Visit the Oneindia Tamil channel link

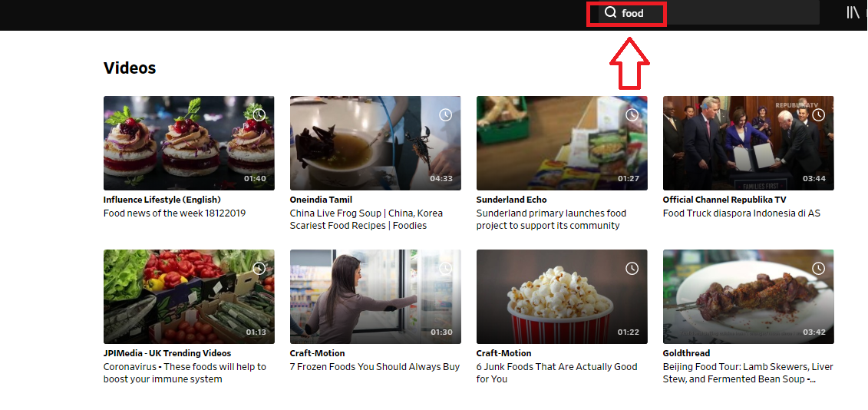tap(321, 200)
